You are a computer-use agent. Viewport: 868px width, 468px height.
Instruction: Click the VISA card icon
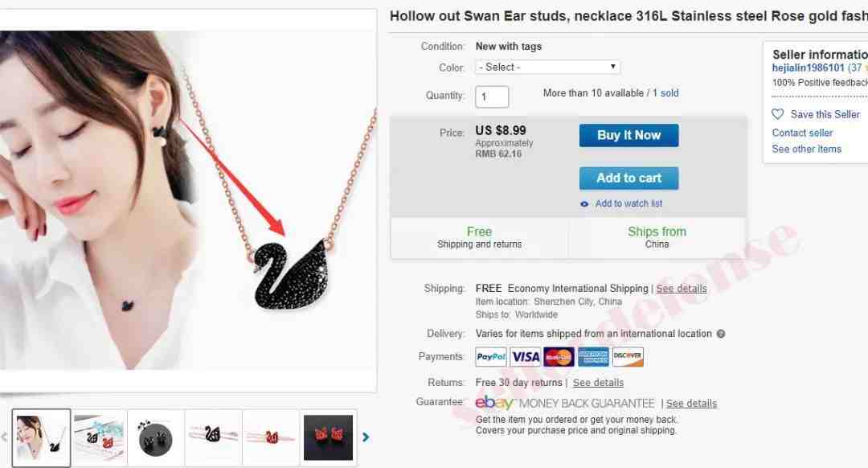click(525, 357)
